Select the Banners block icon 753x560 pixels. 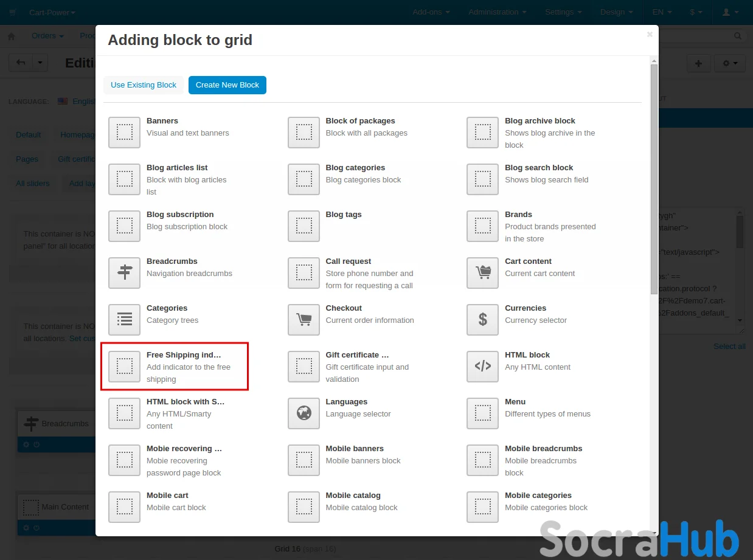pos(124,132)
